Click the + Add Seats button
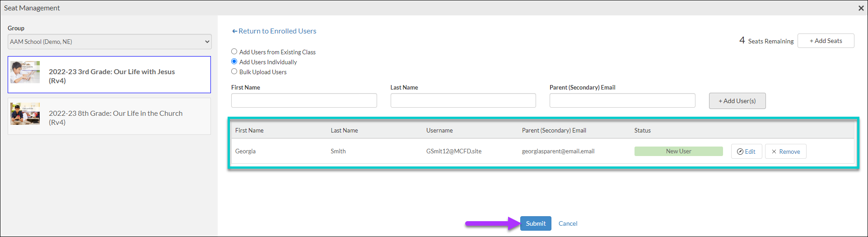 826,41
